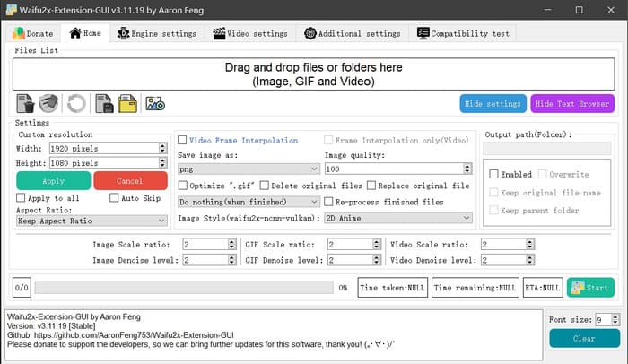628x364 pixels.
Task: Click the 0/0 file counter box
Action: click(x=22, y=288)
